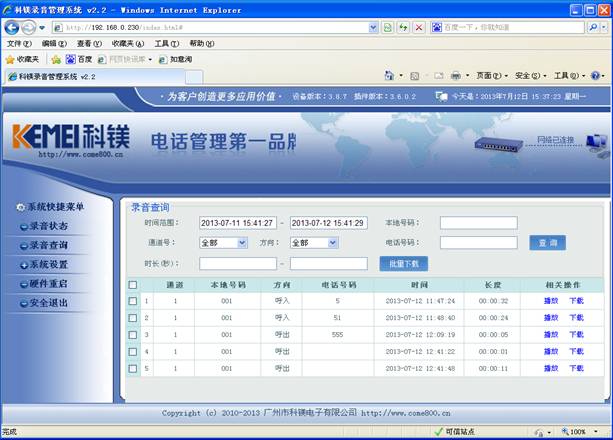
Task: Click the help question mark icon
Action: click(595, 76)
